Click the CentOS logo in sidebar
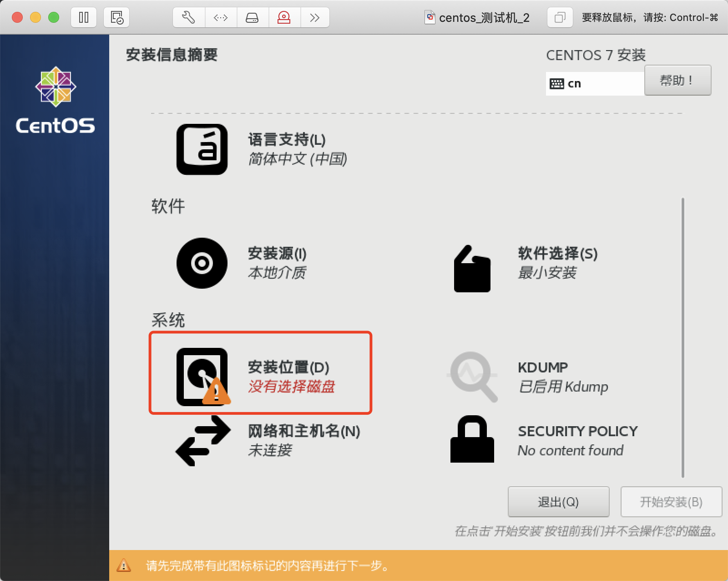Screen dimensions: 728x581 (x=56, y=100)
